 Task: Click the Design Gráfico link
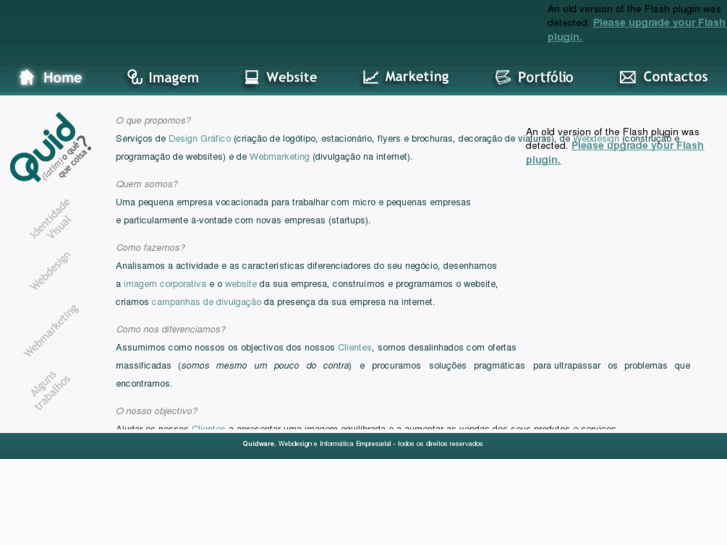(x=199, y=139)
